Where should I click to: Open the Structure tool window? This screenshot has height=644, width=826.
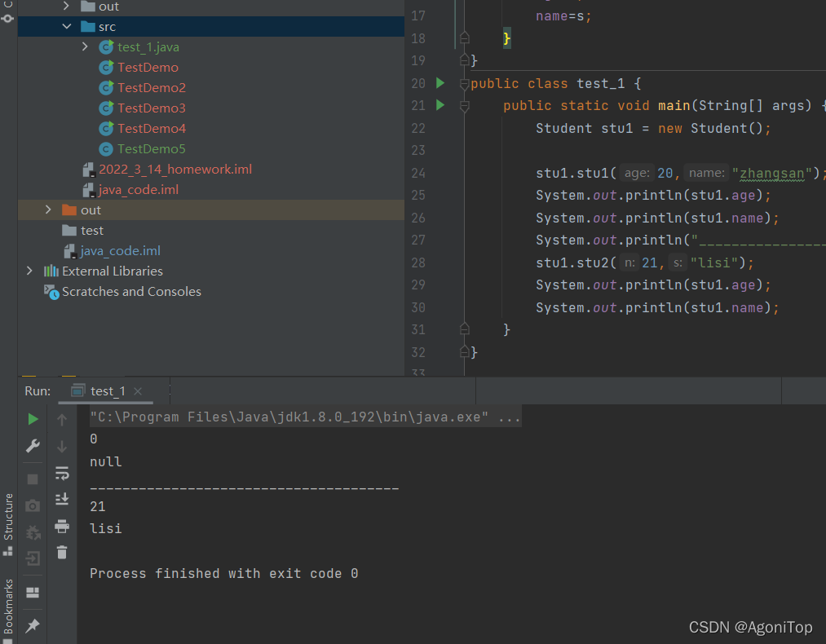pyautogui.click(x=8, y=524)
